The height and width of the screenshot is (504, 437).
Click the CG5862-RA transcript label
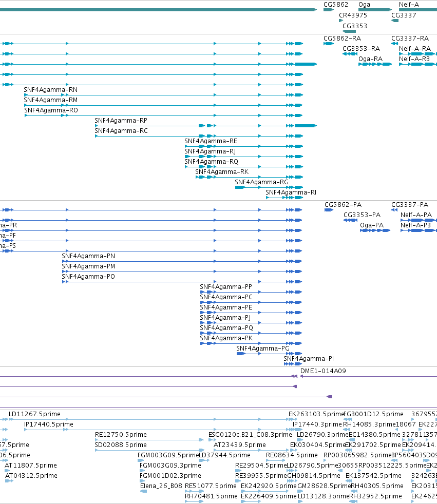[x=342, y=38]
